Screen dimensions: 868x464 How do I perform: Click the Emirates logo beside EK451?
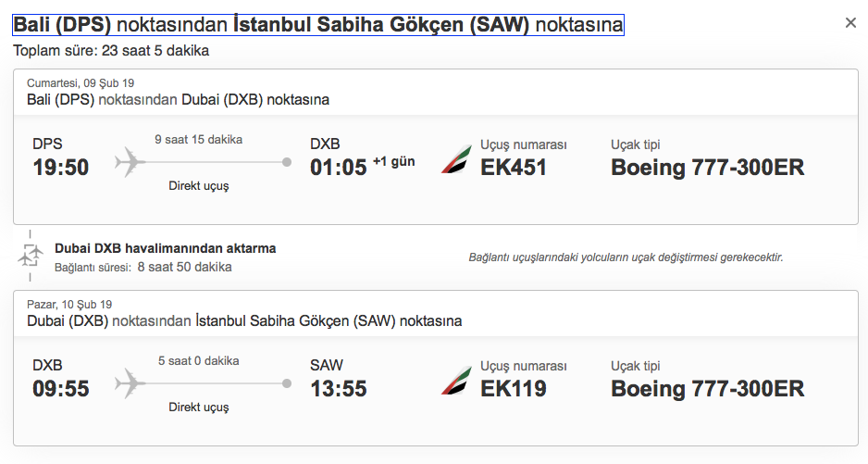[x=454, y=159]
